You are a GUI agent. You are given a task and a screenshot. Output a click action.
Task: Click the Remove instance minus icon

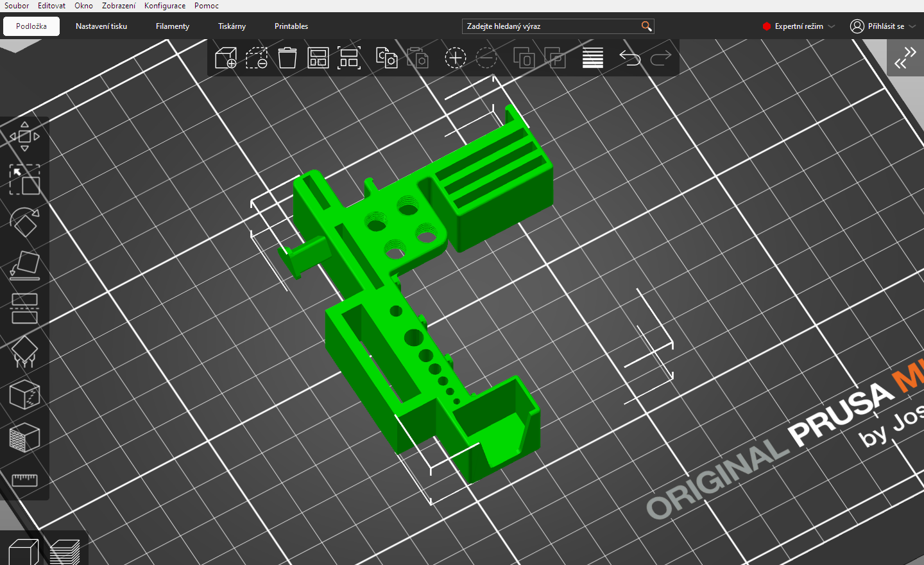click(x=486, y=58)
